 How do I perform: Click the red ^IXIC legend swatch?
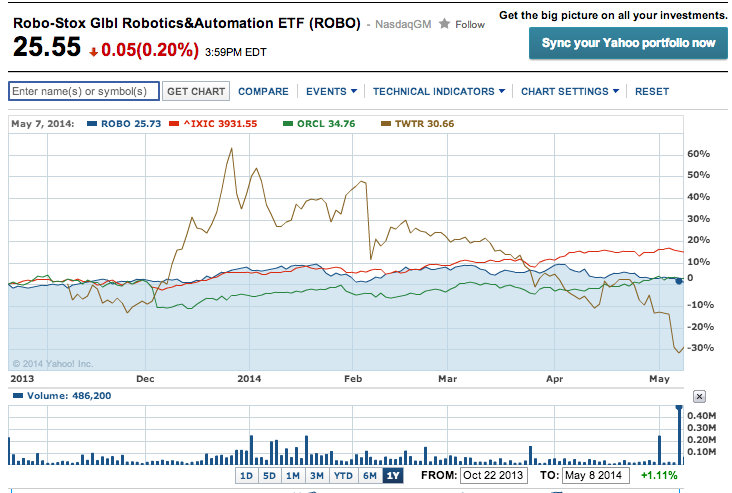(x=174, y=124)
